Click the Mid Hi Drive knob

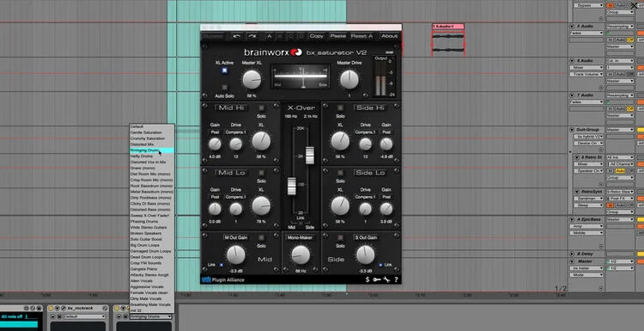point(236,144)
